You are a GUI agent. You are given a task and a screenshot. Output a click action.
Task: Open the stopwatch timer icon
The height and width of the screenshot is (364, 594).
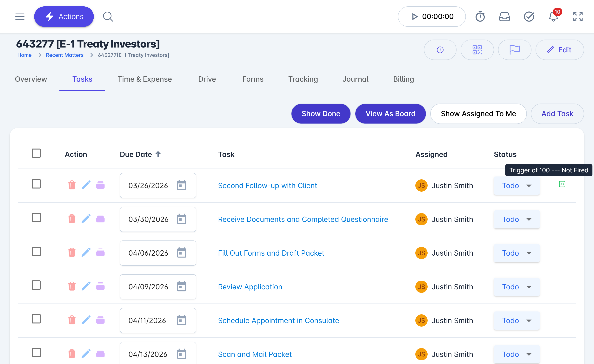point(480,17)
